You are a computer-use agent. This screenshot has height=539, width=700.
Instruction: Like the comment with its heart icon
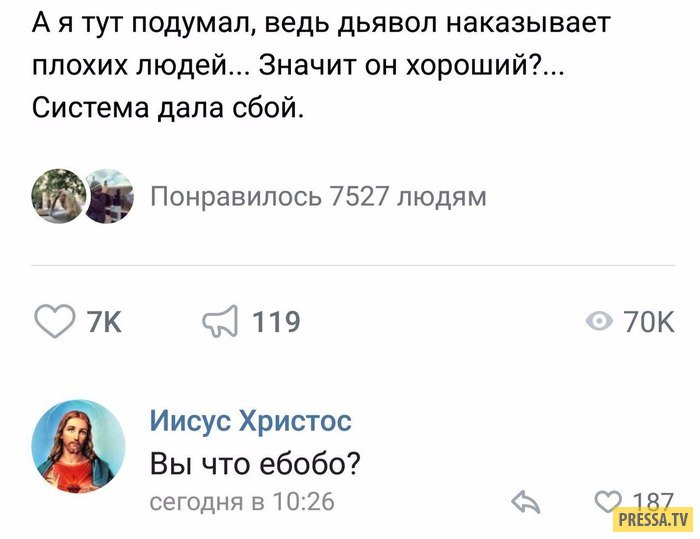[x=608, y=501]
